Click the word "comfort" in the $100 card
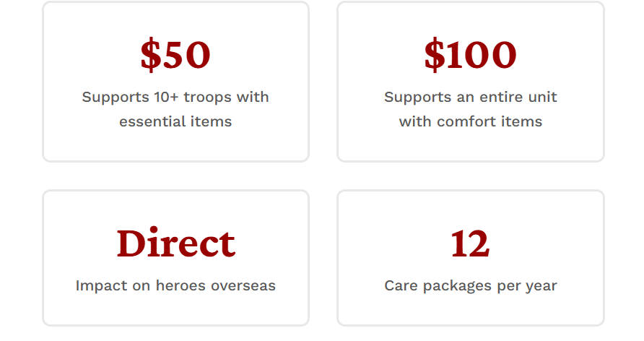Image resolution: width=644 pixels, height=341 pixels. (x=465, y=121)
